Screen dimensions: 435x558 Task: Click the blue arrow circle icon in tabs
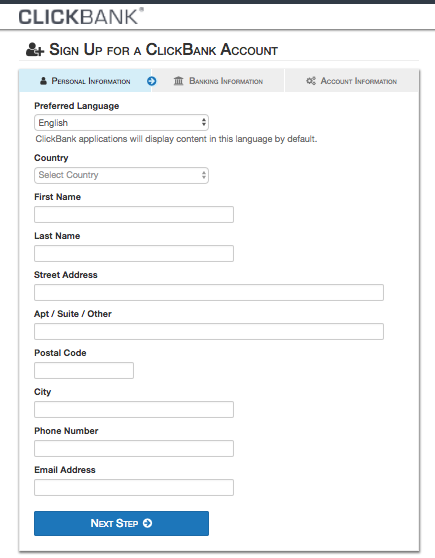152,81
